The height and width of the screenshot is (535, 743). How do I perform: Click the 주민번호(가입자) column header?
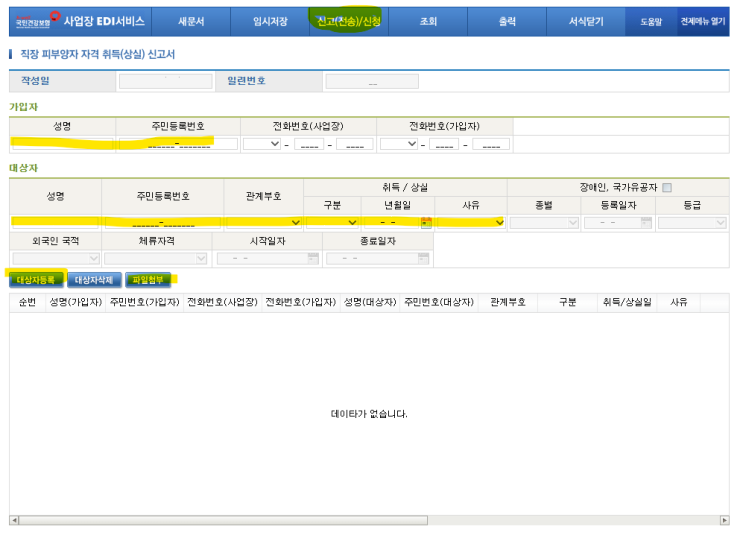pos(145,302)
